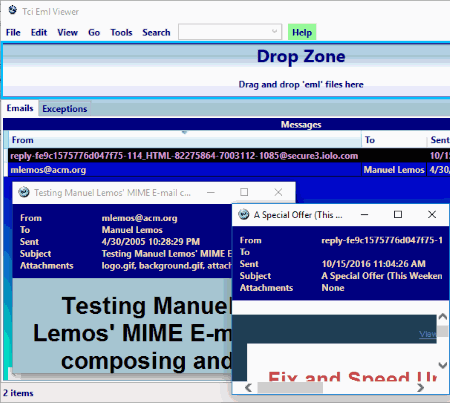This screenshot has width=450, height=403.
Task: Click the Drop Zone area
Action: tap(227, 70)
